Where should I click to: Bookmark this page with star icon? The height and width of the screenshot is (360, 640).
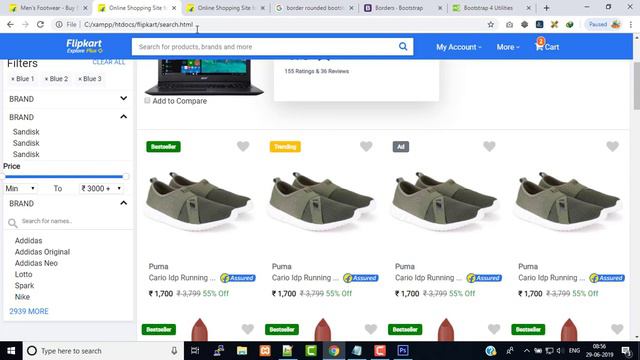491,24
